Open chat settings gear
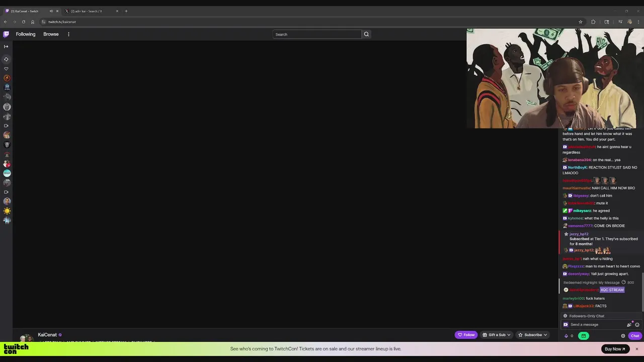The width and height of the screenshot is (644, 362). [x=623, y=336]
